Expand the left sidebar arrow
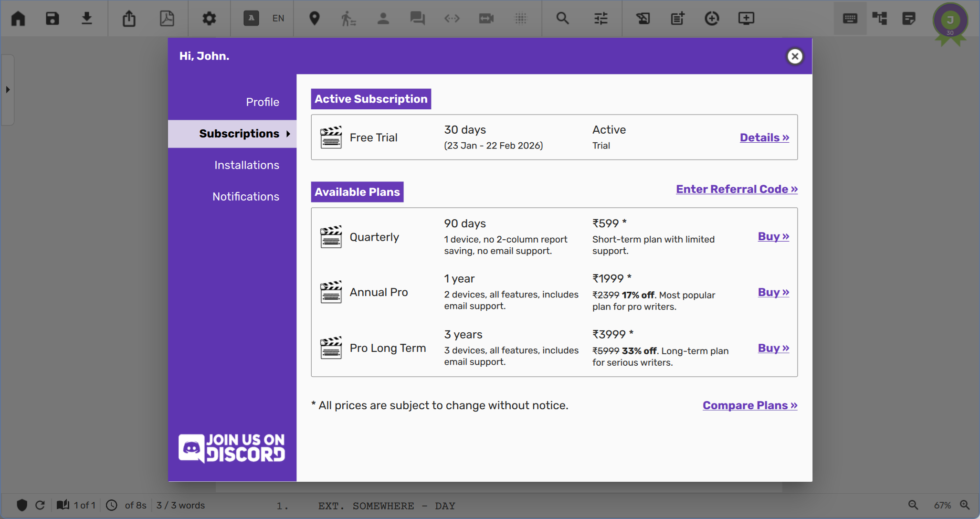Screen dimensions: 980x519 (x=8, y=89)
